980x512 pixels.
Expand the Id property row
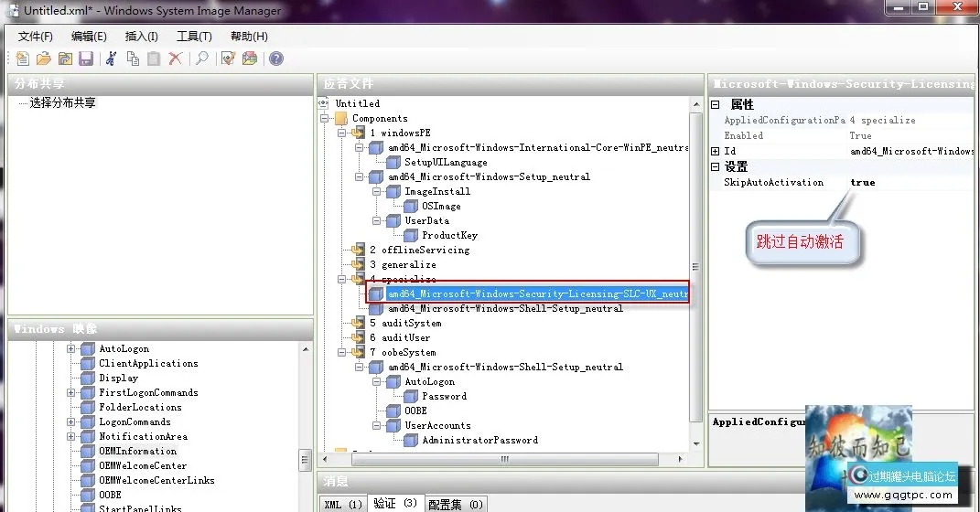pyautogui.click(x=716, y=151)
